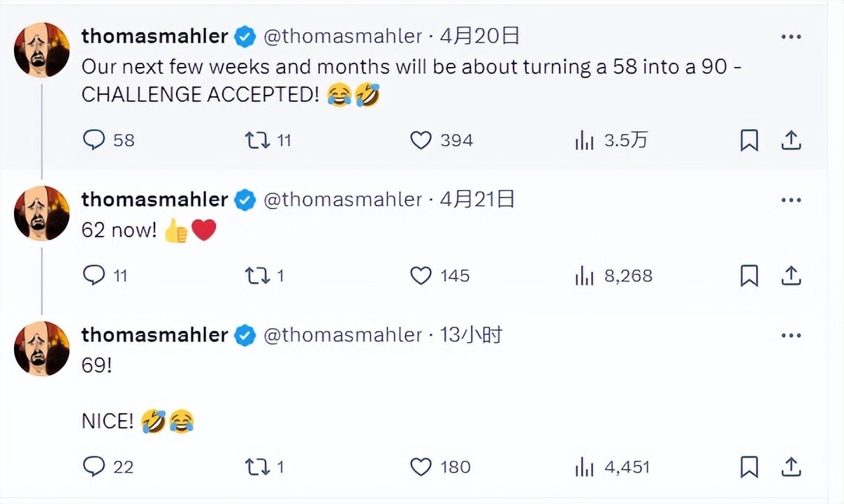Reply to the "62 now!" tweet
This screenshot has width=844, height=504.
[x=94, y=276]
